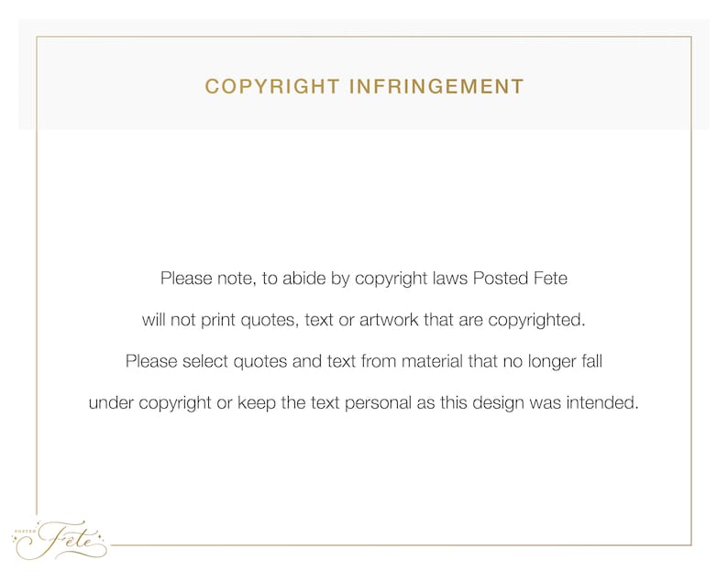This screenshot has height=582, width=728.
Task: Click the small 'POSTED' text beside the Fete logo
Action: [25, 531]
